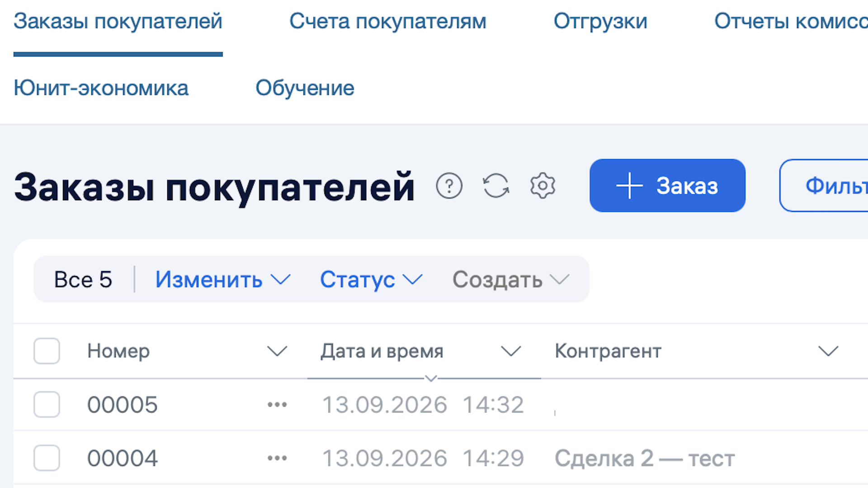Open the help question mark icon
868x488 pixels.
449,186
